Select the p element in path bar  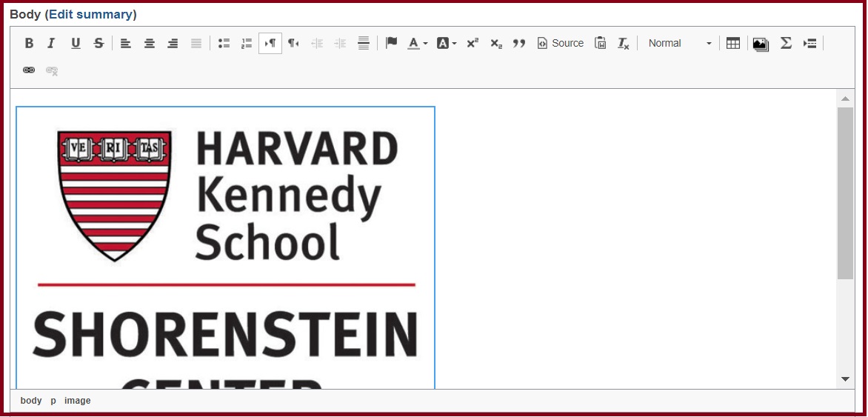point(53,401)
